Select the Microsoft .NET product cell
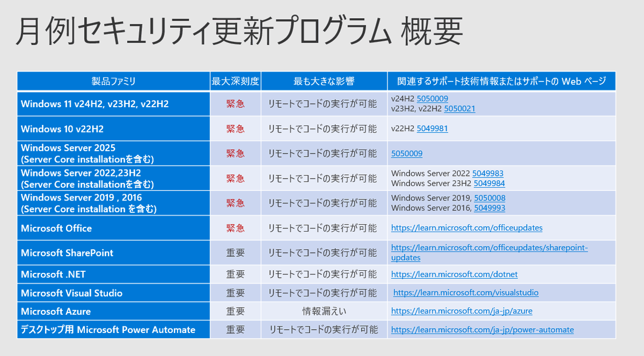 (113, 275)
